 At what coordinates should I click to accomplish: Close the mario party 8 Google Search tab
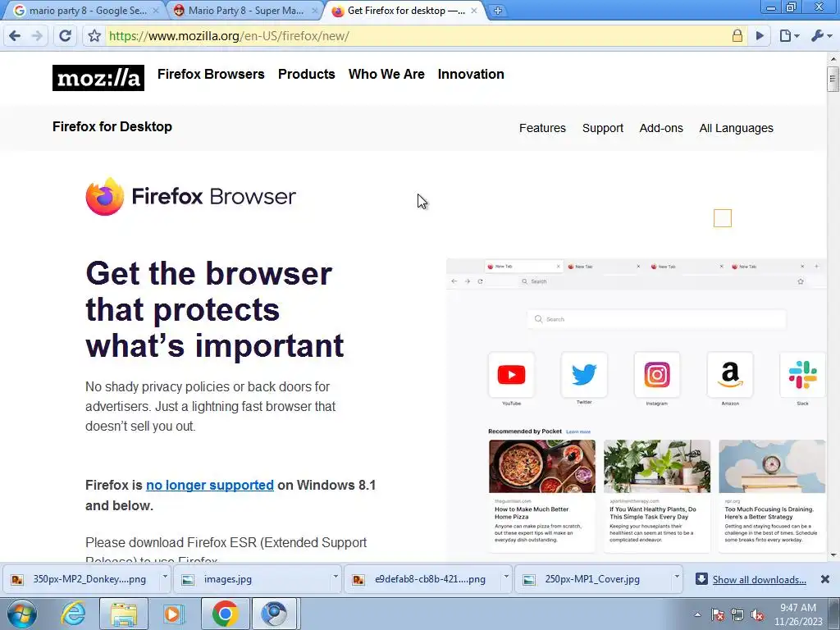[x=156, y=11]
